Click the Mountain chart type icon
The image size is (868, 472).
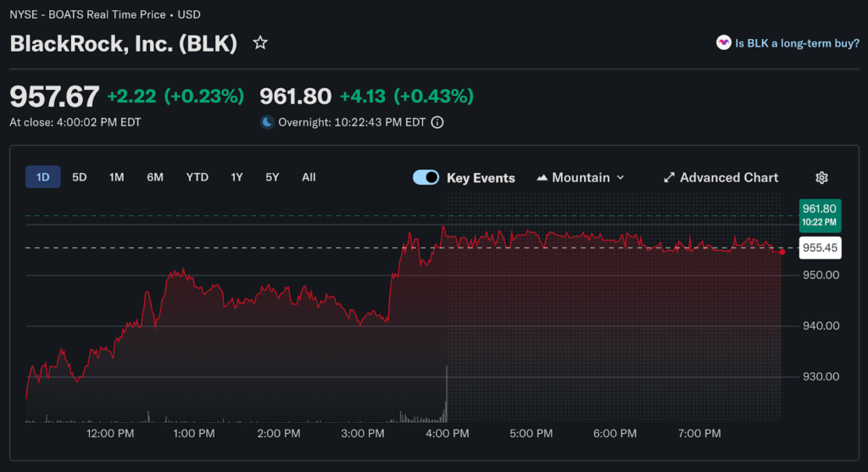point(542,178)
